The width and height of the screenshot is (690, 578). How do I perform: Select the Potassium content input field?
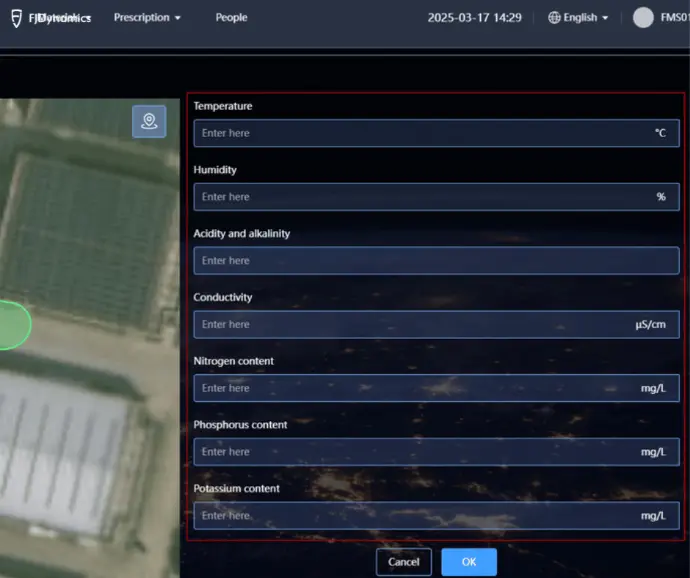click(x=437, y=515)
